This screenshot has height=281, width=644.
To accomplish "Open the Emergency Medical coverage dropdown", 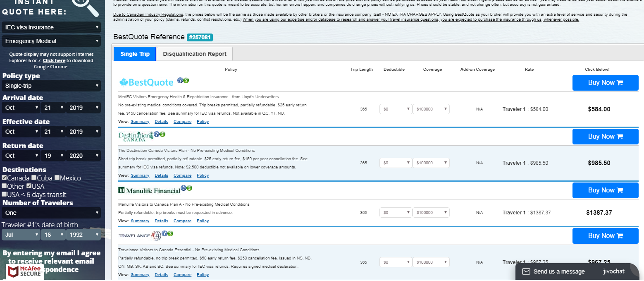I will click(x=51, y=41).
